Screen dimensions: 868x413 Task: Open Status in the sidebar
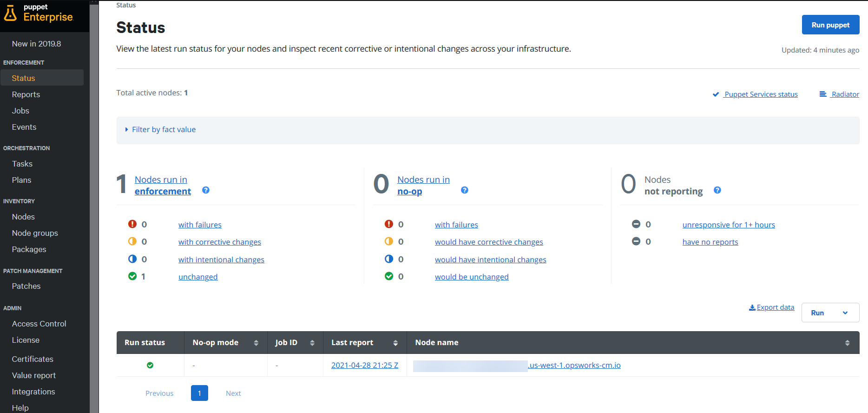point(42,78)
